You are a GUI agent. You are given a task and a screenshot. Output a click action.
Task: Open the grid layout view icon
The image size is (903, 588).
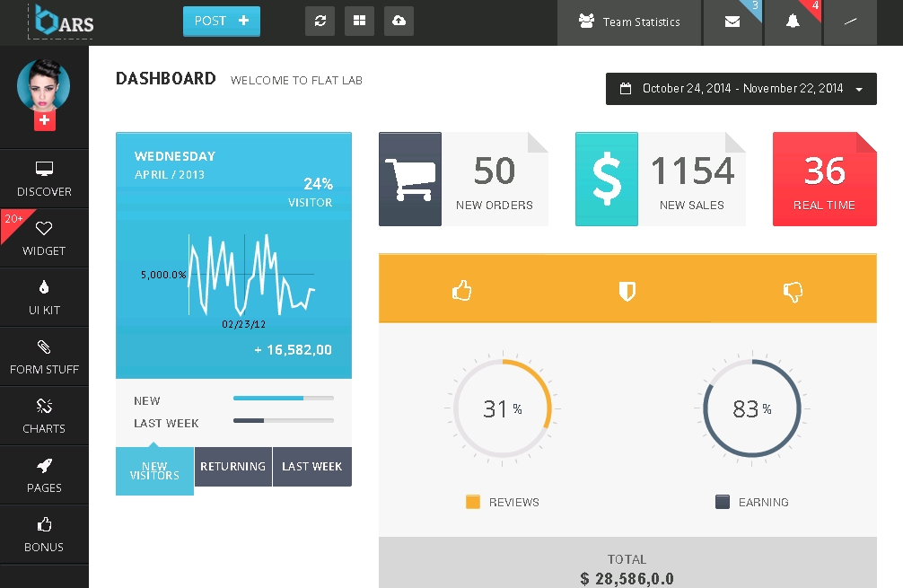(359, 22)
